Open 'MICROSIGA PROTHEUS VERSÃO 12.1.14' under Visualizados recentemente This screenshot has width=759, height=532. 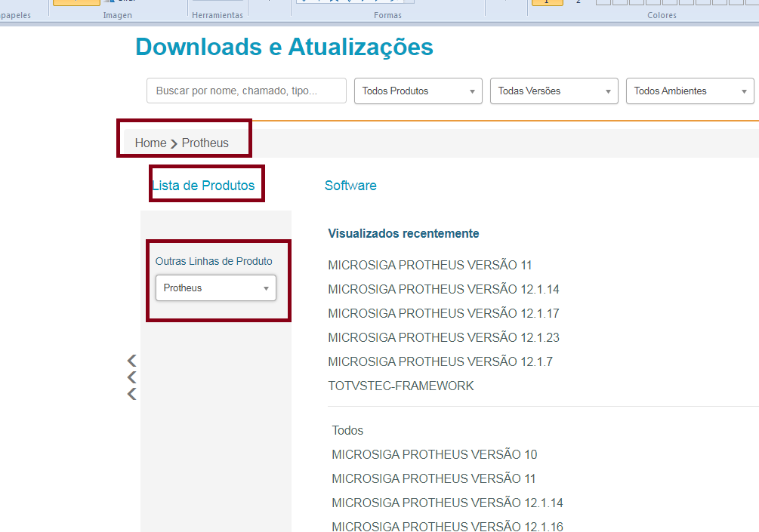coord(443,289)
